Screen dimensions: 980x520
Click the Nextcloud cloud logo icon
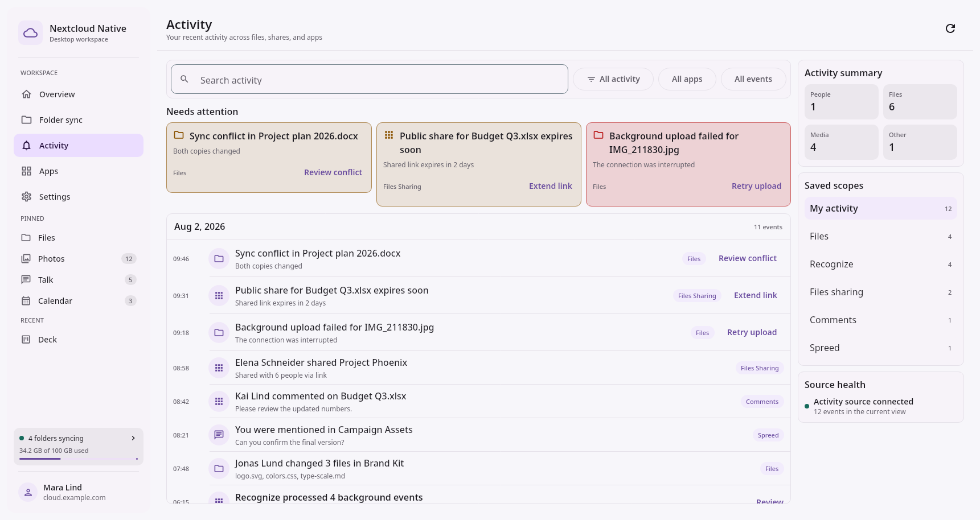coord(30,33)
